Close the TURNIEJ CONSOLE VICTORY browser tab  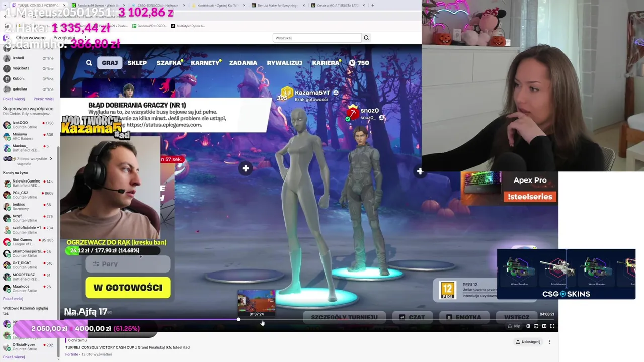click(x=64, y=5)
